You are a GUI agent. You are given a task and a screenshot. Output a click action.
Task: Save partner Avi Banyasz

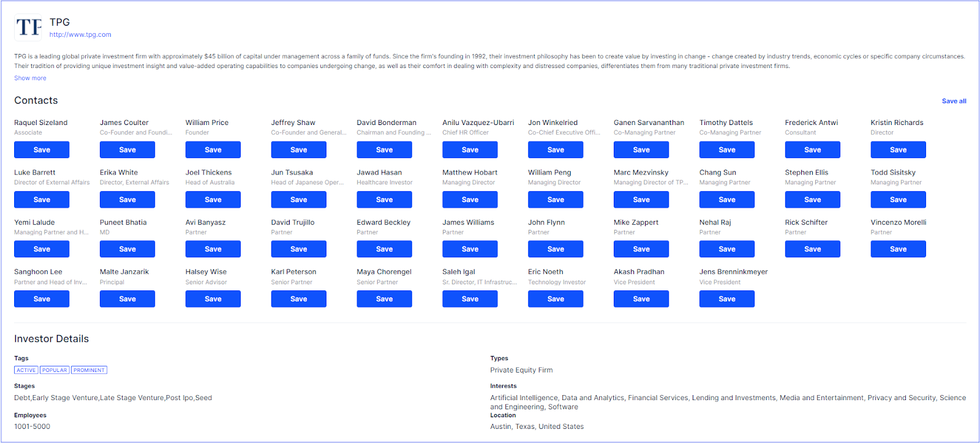point(213,249)
